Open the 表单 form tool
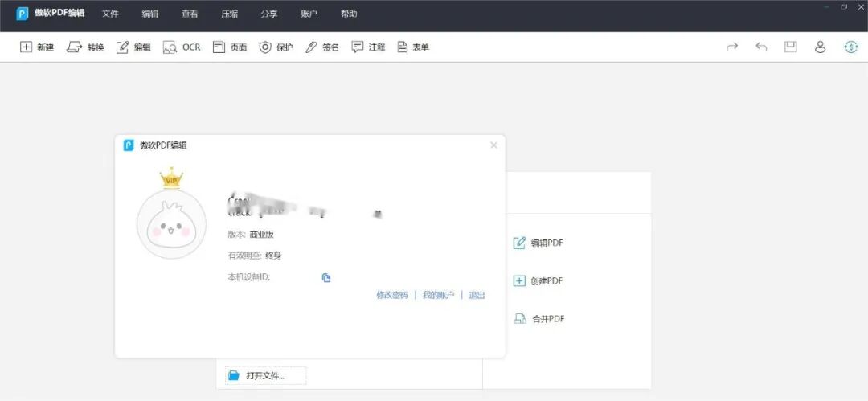The image size is (868, 401). [x=413, y=47]
